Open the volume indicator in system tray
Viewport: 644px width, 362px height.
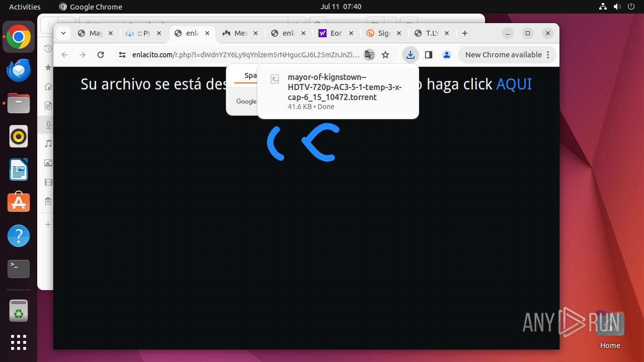pos(617,7)
